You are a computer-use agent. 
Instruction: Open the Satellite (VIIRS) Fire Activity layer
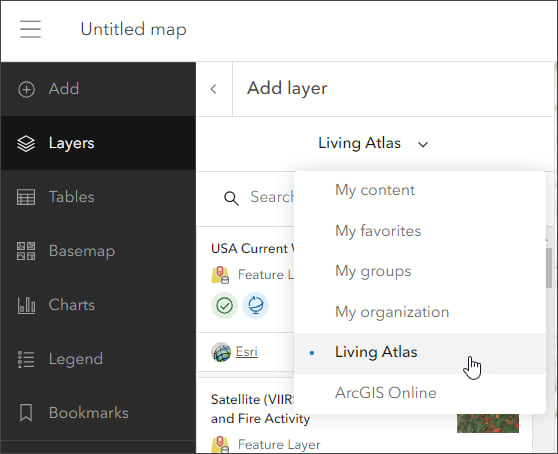(x=260, y=409)
